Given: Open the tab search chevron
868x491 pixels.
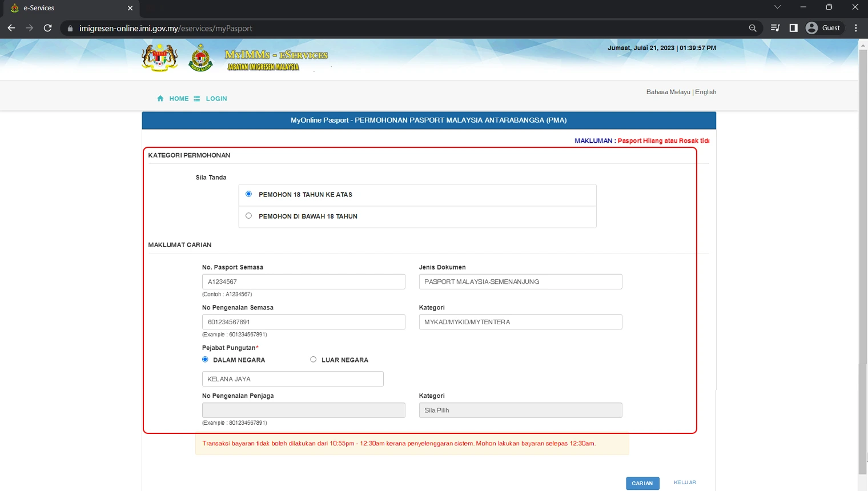Looking at the screenshot, I should [x=777, y=7].
